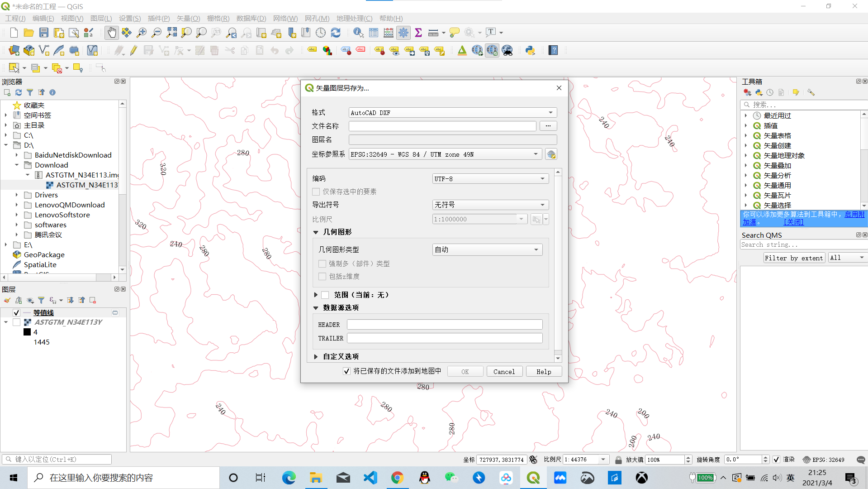Select the Pan Map tool
868x489 pixels.
pyautogui.click(x=111, y=32)
